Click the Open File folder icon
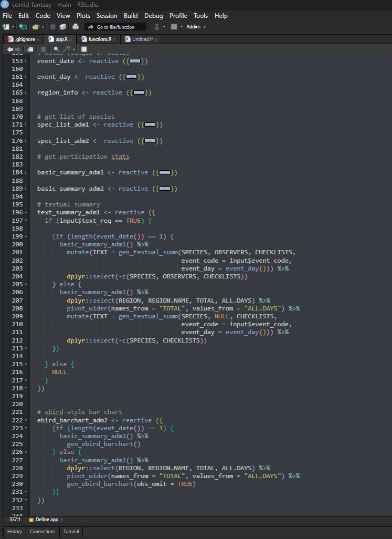The image size is (392, 539). point(35,27)
